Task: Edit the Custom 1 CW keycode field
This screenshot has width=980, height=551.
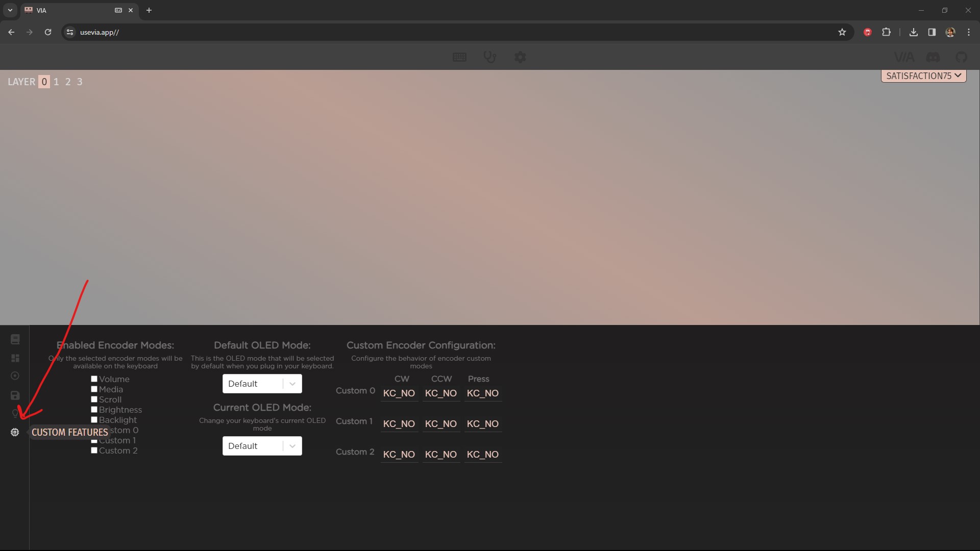Action: pos(399,424)
